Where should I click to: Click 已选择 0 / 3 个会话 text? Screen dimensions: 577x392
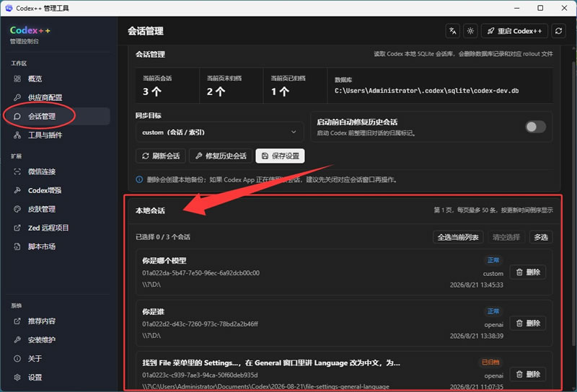[x=163, y=237]
